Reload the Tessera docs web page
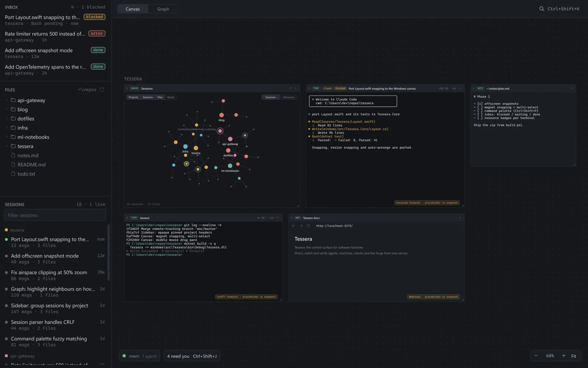The height and width of the screenshot is (368, 588). coord(308,226)
